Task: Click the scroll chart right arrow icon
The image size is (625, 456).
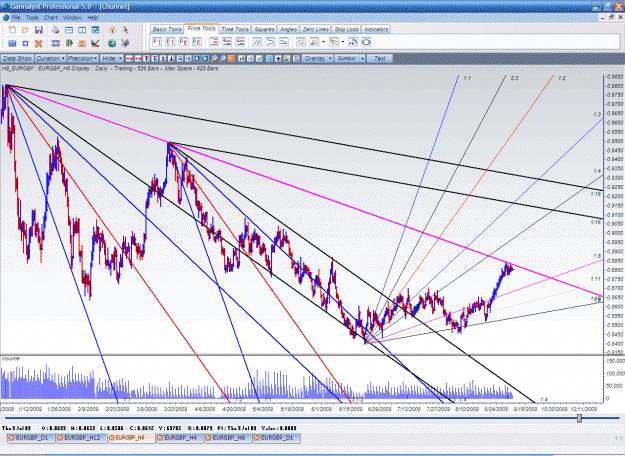Action: pos(205,59)
